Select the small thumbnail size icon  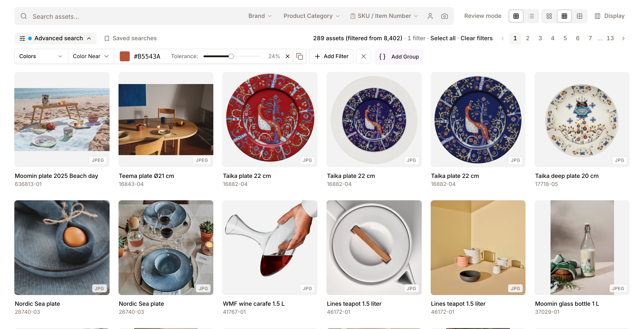549,16
